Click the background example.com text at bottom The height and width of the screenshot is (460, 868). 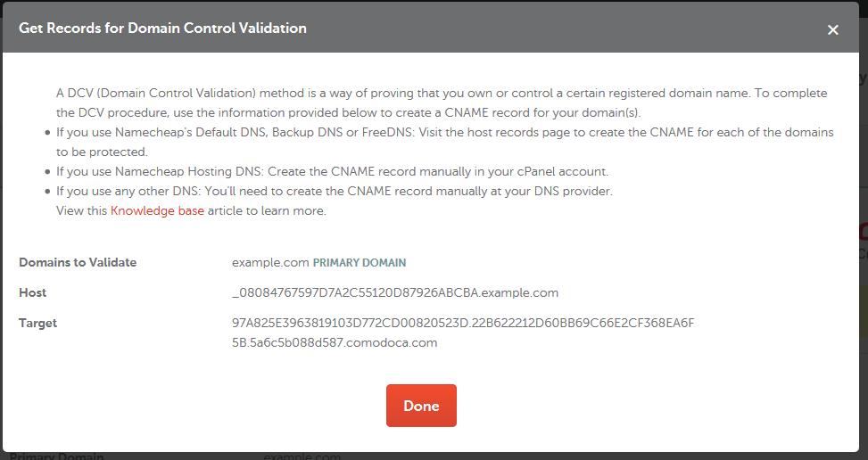pos(302,456)
